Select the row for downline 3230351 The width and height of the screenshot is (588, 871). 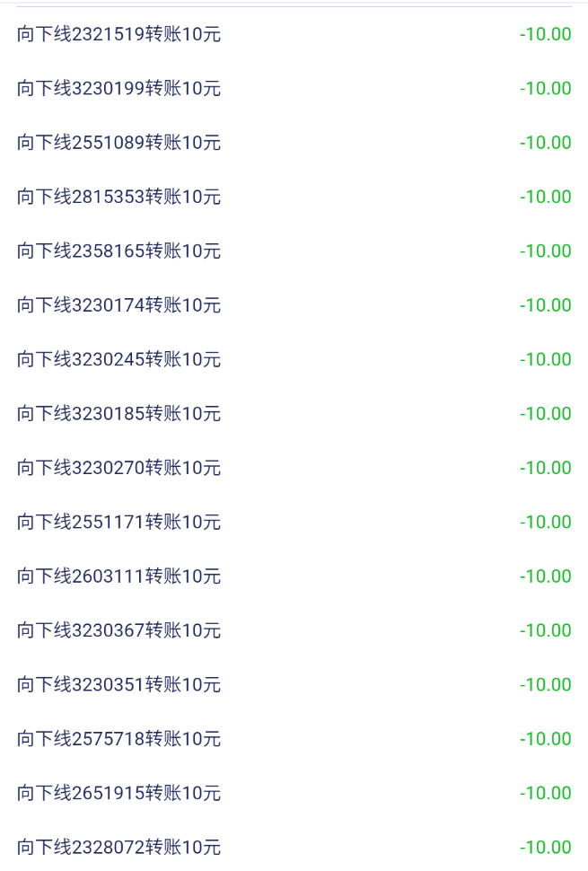coord(118,684)
